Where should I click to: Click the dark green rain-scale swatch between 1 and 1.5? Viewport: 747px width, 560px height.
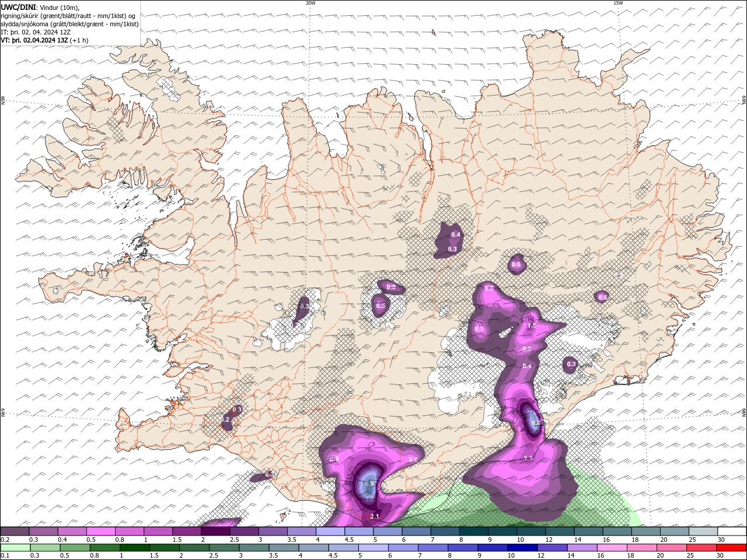tap(134, 548)
